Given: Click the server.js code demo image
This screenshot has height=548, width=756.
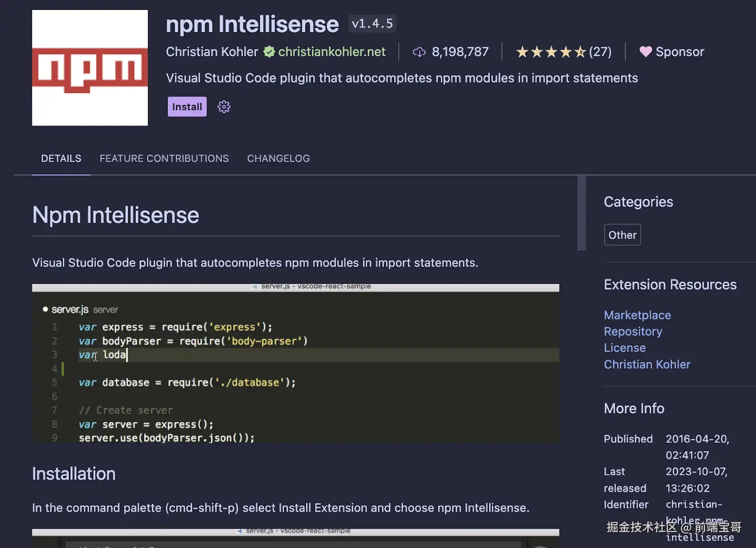Looking at the screenshot, I should [x=296, y=363].
